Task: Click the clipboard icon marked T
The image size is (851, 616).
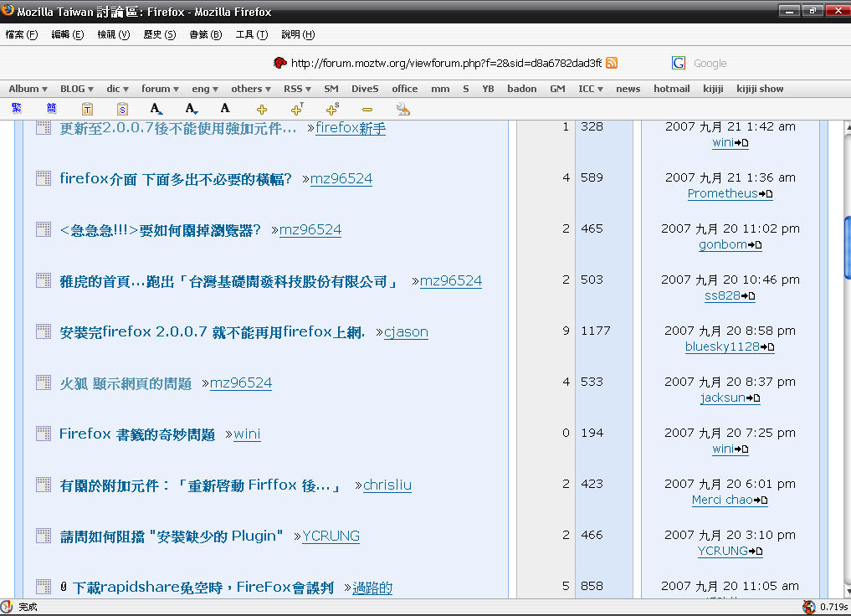Action: pos(87,109)
